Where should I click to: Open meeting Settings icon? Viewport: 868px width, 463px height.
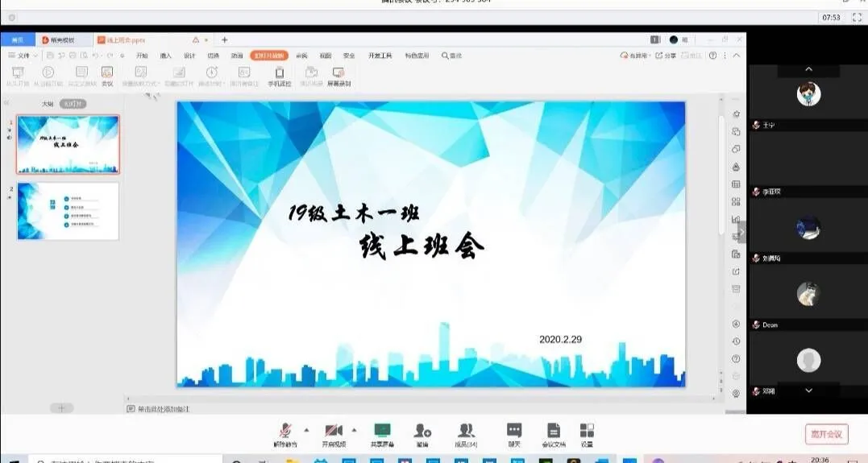(x=587, y=432)
